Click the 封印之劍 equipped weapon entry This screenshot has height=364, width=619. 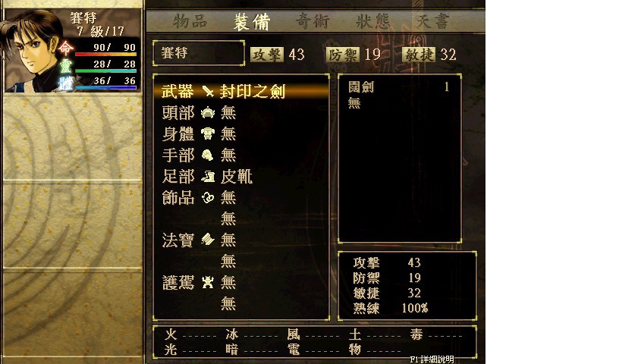[253, 92]
